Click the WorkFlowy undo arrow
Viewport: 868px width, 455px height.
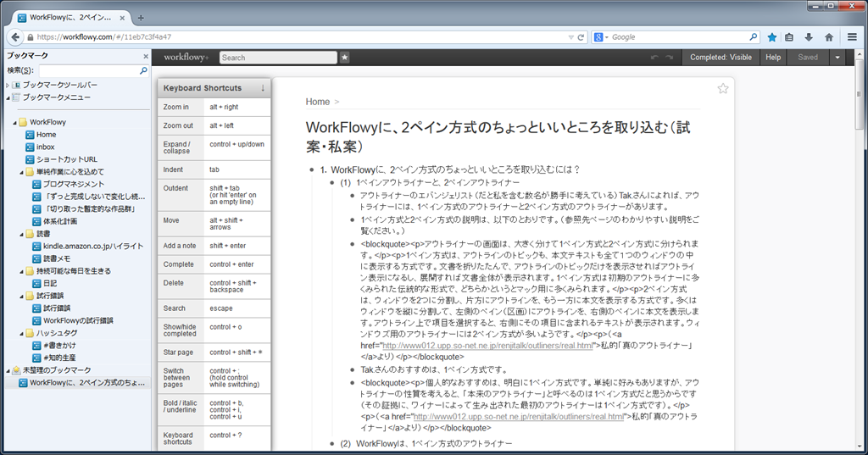(654, 57)
